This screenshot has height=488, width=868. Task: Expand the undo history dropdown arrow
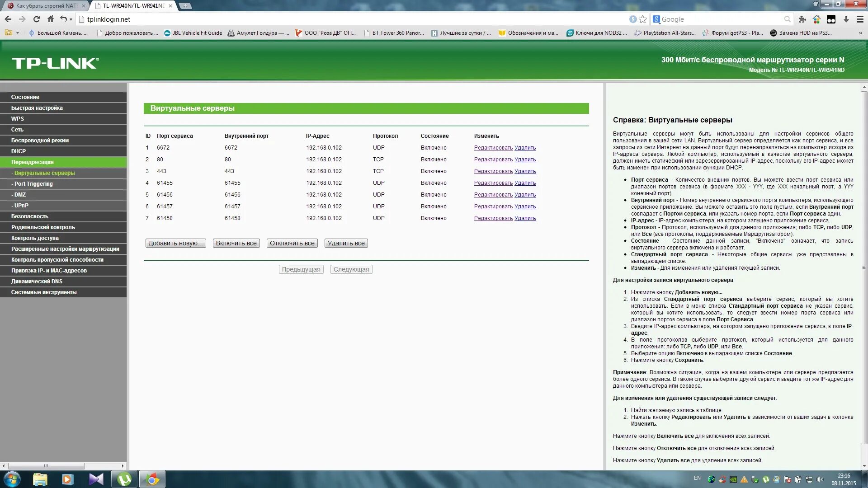(71, 19)
